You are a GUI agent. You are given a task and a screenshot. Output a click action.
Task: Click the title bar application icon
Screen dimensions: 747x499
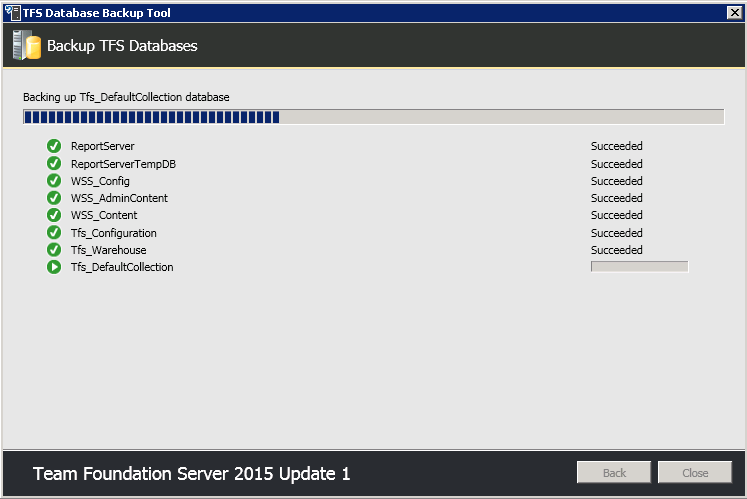pyautogui.click(x=12, y=12)
